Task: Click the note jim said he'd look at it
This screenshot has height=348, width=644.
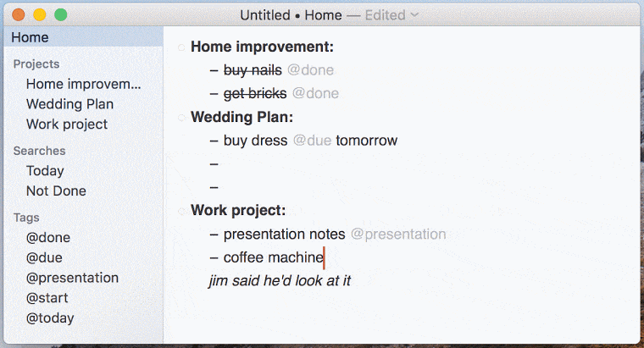Action: coord(280,281)
